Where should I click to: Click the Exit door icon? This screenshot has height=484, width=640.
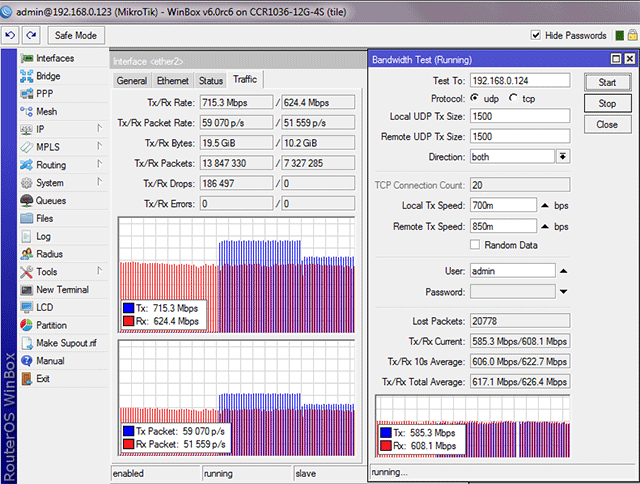point(27,379)
